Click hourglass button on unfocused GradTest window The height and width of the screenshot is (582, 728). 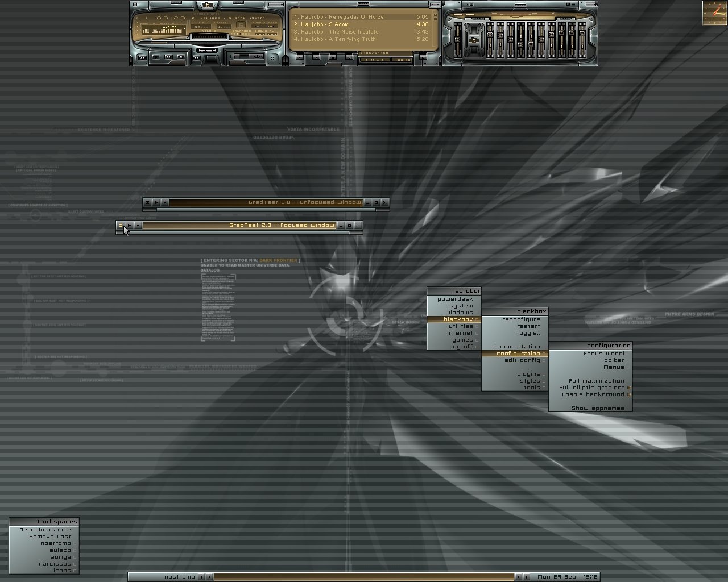147,202
